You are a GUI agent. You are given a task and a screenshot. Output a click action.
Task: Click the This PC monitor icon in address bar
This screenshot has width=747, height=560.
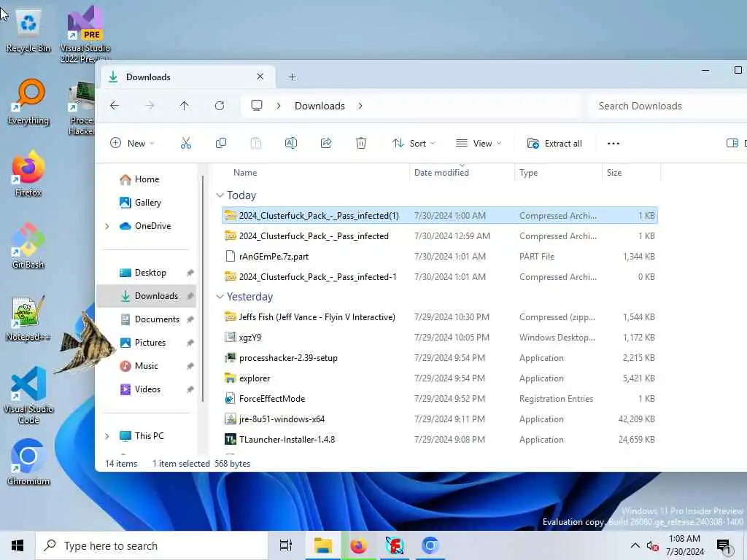(257, 106)
